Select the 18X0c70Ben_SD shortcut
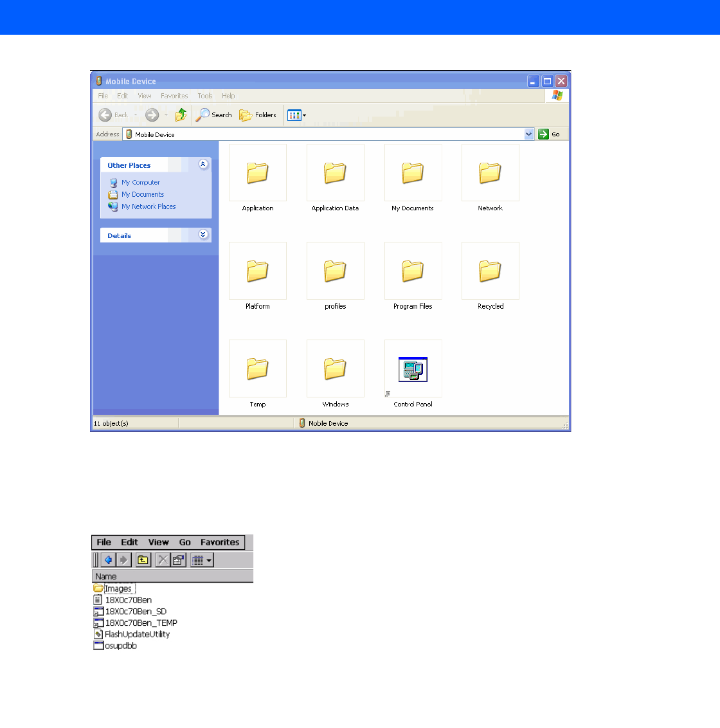720x728 pixels. click(x=130, y=612)
